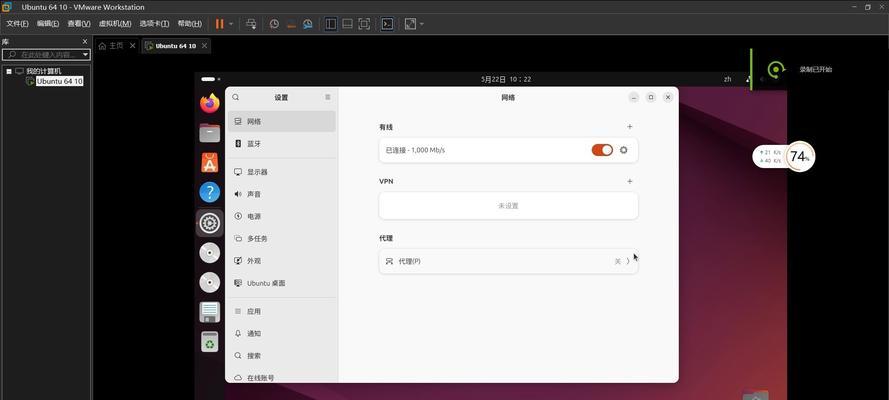Collapse the 我的计算机 tree node
Image resolution: width=889 pixels, height=400 pixels.
pyautogui.click(x=9, y=71)
